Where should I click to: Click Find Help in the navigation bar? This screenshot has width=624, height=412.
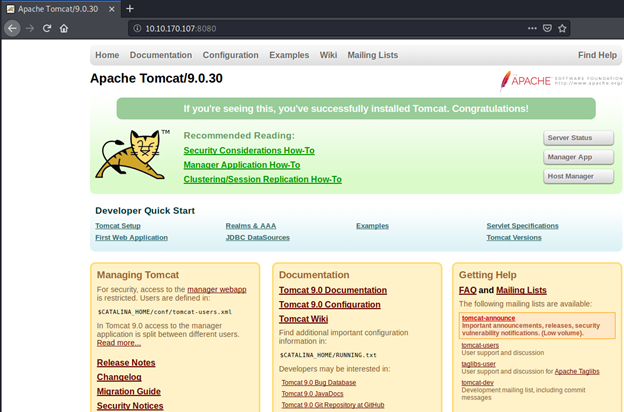597,55
